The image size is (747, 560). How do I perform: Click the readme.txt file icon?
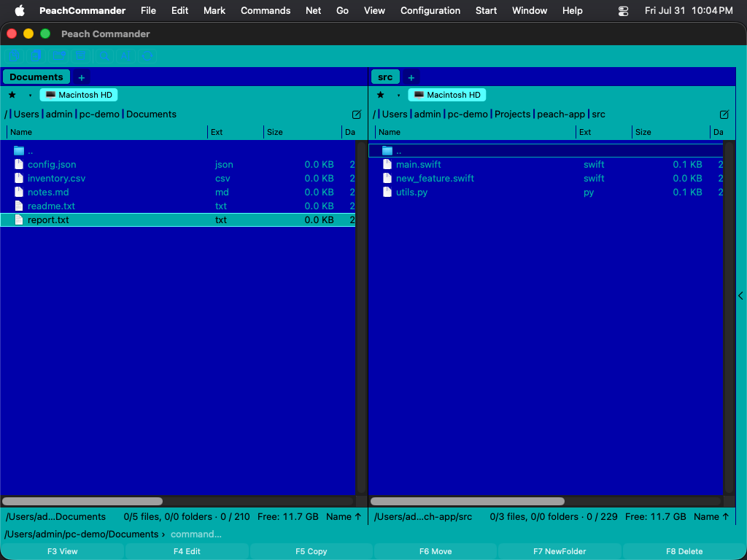tap(19, 206)
